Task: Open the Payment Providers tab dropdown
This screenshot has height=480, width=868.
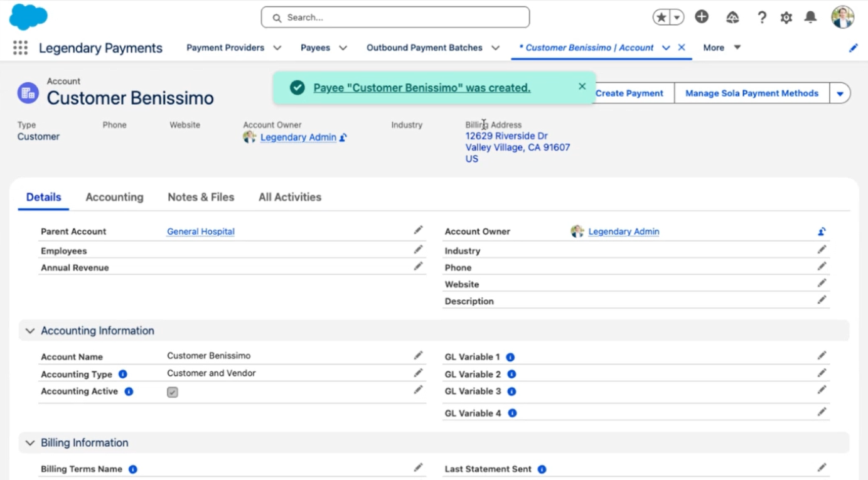Action: [x=277, y=48]
